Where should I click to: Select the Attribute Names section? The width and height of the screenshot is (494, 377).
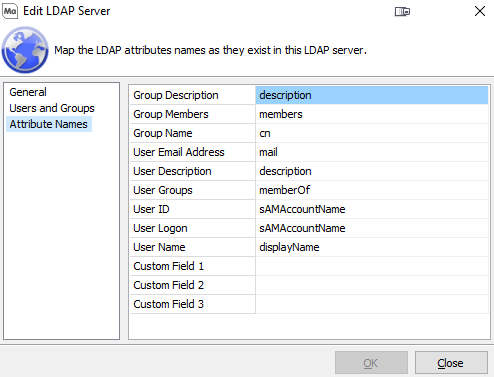(49, 124)
